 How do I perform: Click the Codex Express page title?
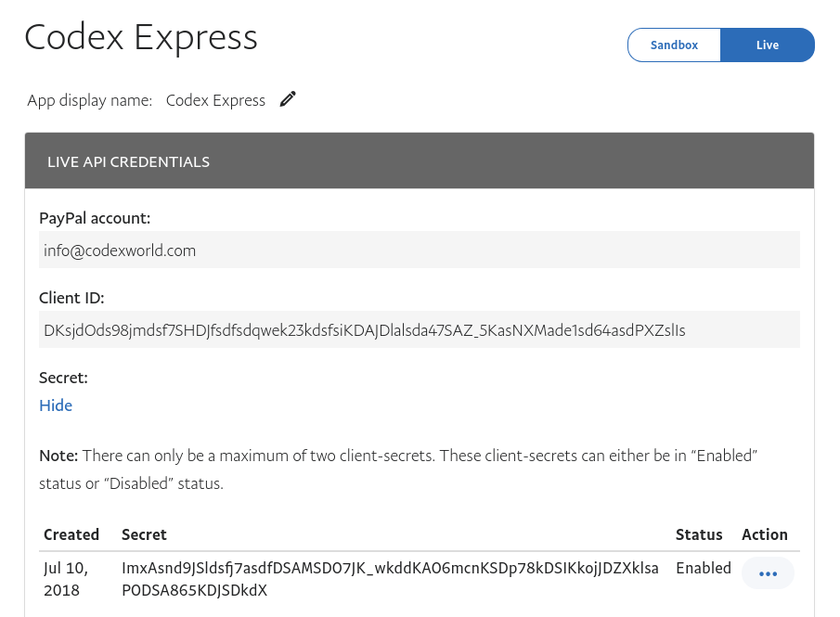pos(141,37)
